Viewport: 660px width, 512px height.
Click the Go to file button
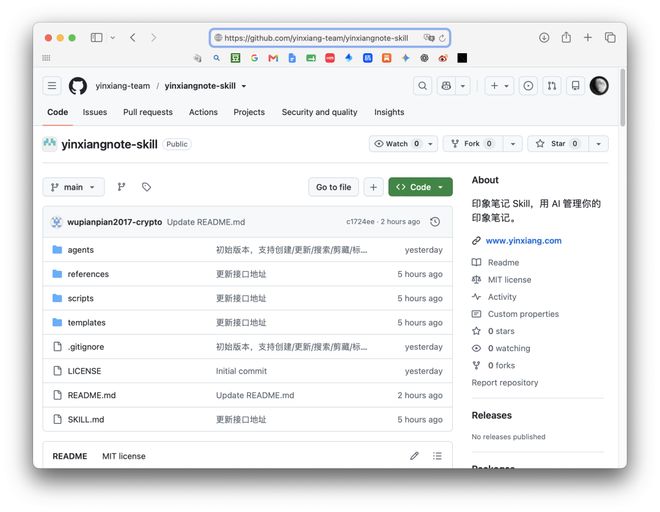tap(333, 187)
